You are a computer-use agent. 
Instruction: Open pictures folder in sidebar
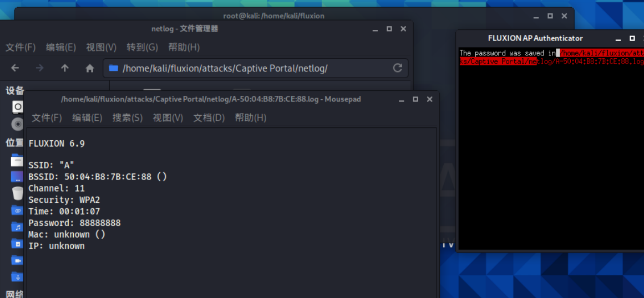point(18,244)
